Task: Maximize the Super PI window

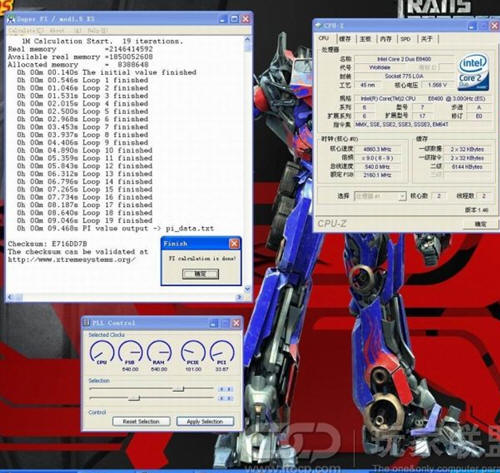Action: tap(234, 19)
